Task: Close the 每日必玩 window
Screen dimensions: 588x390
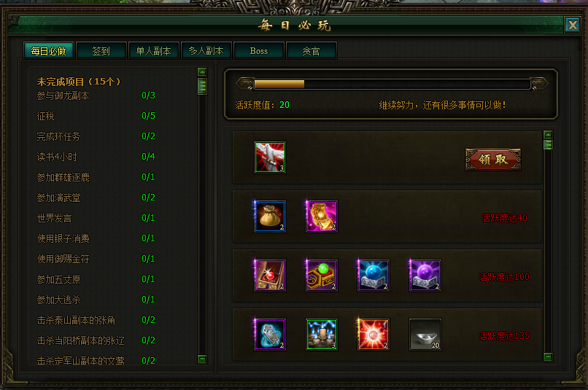Action: pyautogui.click(x=573, y=25)
